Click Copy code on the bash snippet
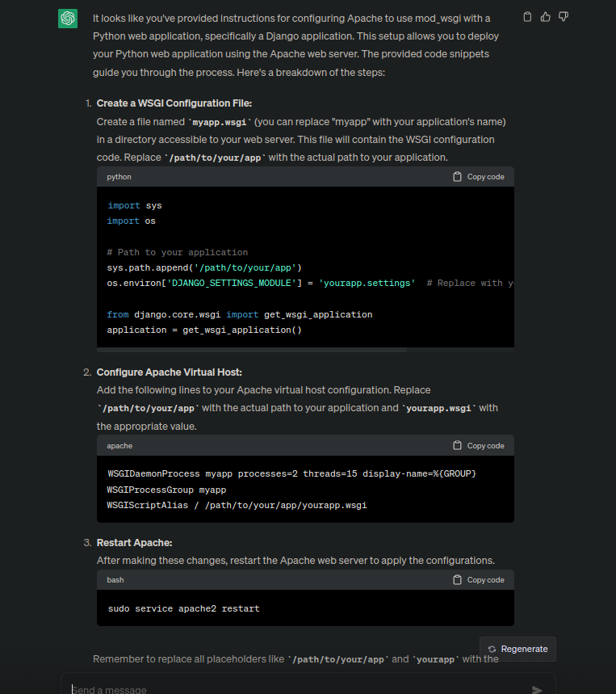Screen dimensions: 616x694 484,579
